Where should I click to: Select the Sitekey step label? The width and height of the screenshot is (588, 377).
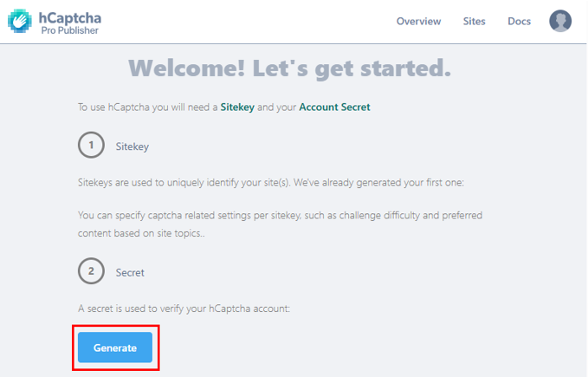[132, 146]
